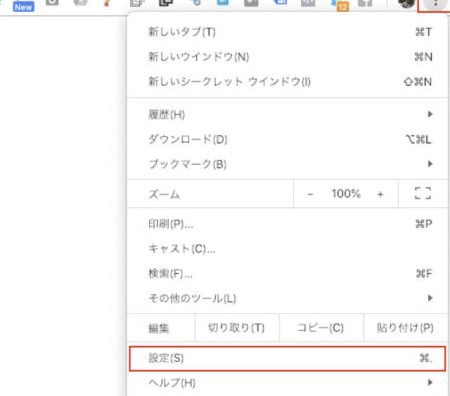The width and height of the screenshot is (450, 396).
Task: Open ダウンロード(D) downloads
Action: click(287, 139)
